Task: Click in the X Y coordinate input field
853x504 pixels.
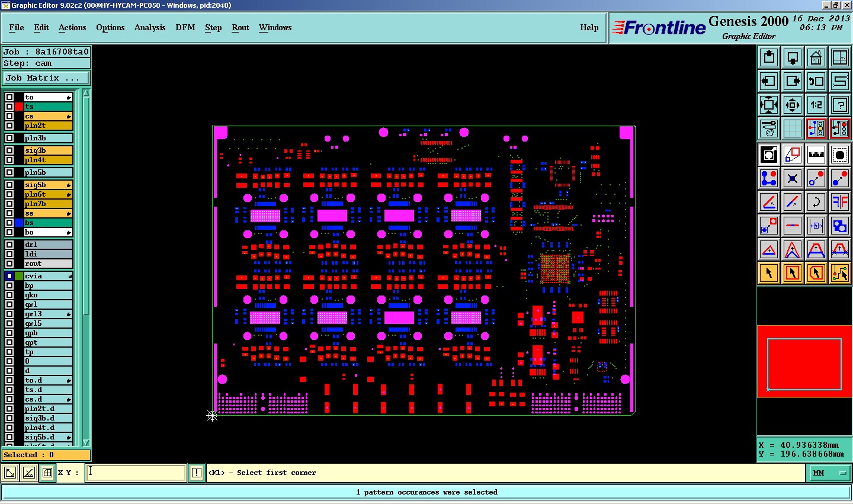Action: pyautogui.click(x=136, y=473)
